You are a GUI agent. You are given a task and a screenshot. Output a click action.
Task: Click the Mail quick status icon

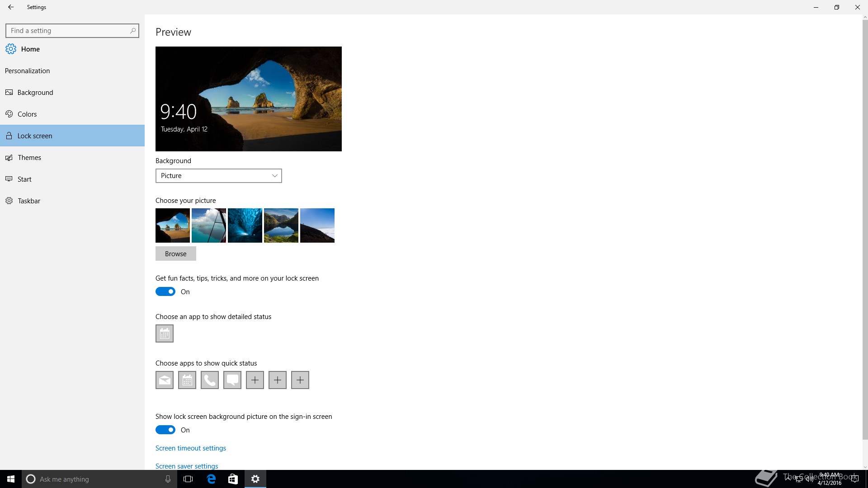[165, 380]
